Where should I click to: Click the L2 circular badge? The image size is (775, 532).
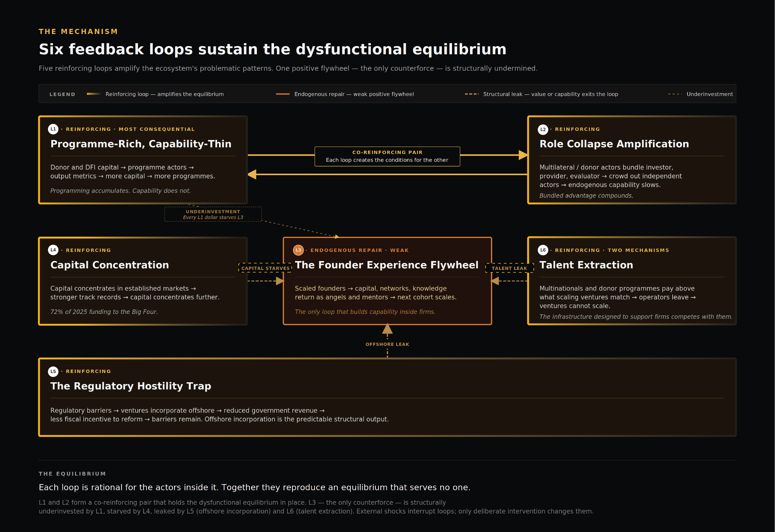click(x=543, y=129)
